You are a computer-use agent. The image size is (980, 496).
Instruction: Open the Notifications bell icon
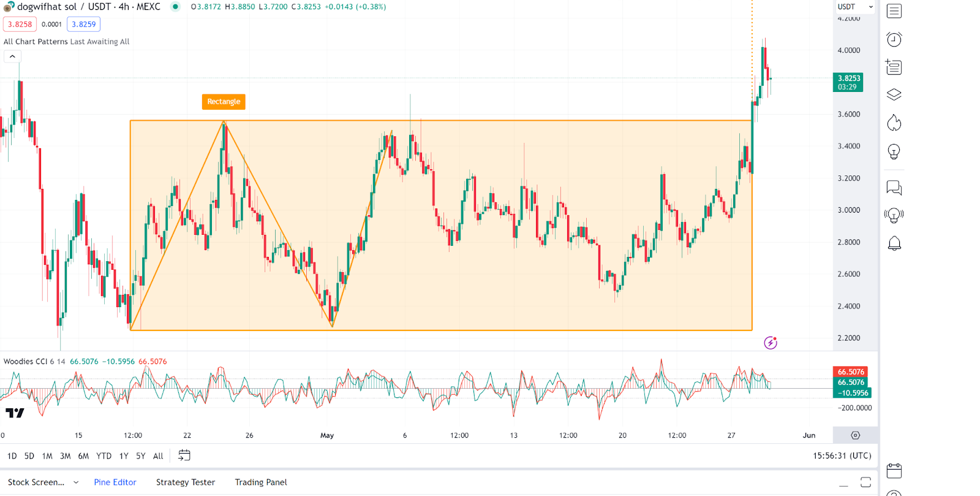click(894, 243)
